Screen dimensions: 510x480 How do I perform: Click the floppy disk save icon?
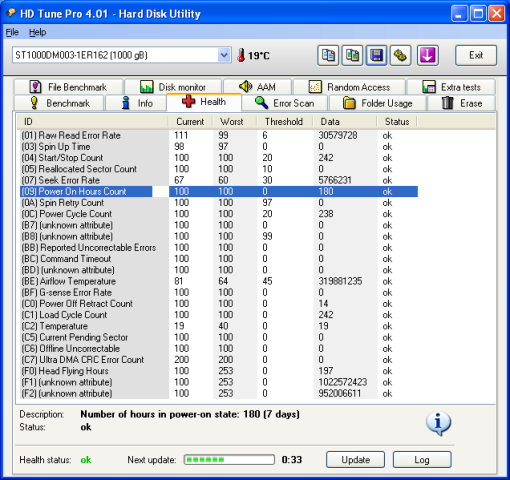(376, 55)
